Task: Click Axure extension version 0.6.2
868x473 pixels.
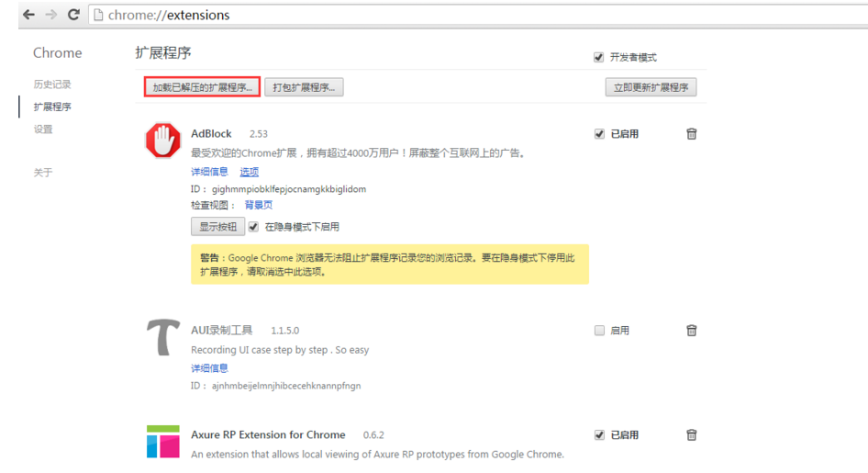Action: click(373, 435)
